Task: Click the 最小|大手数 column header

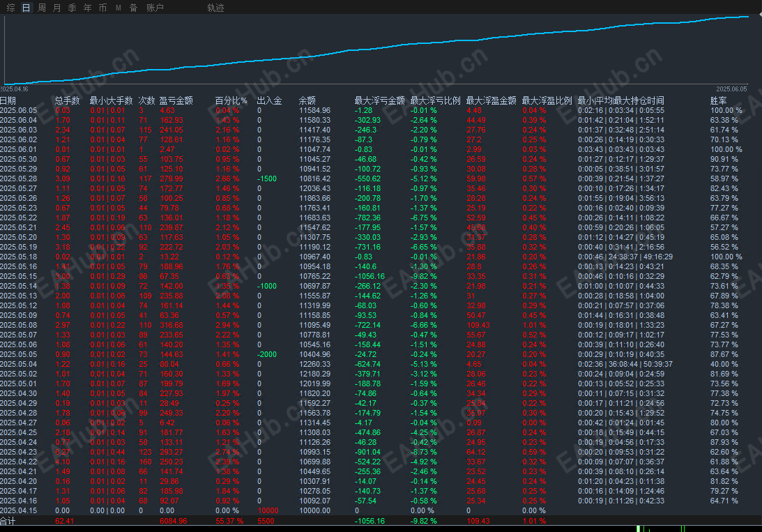Action: pos(112,100)
